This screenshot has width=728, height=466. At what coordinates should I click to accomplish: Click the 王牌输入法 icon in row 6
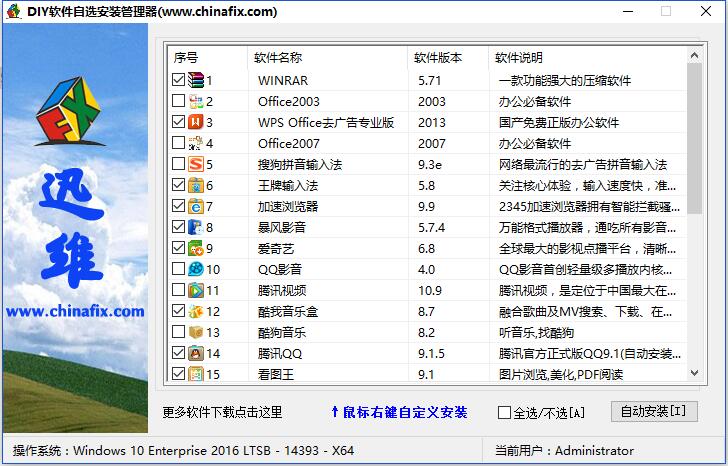196,185
